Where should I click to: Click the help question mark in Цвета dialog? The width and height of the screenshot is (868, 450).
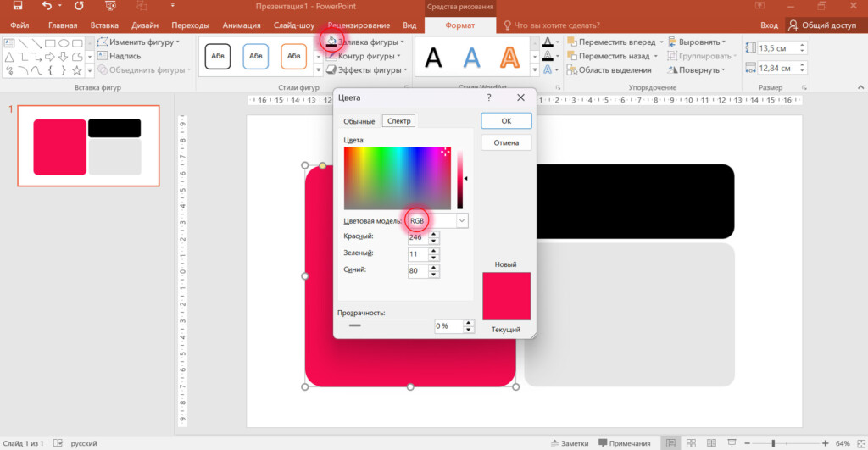[489, 97]
